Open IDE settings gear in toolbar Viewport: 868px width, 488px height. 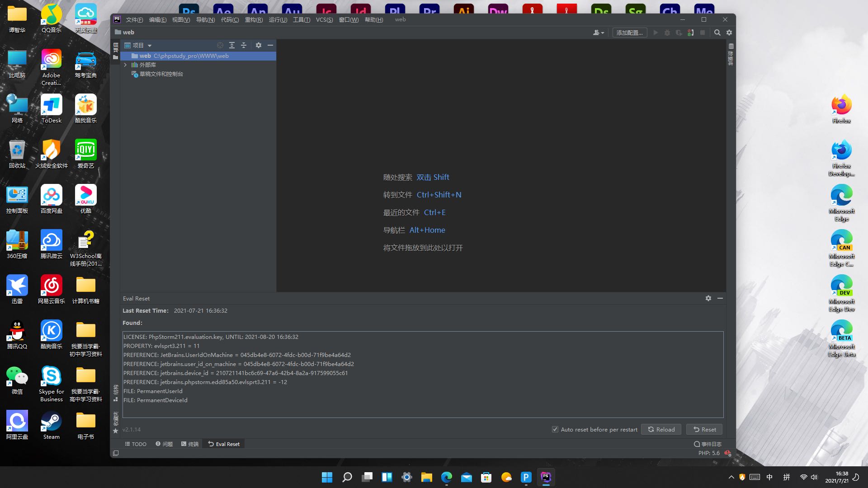[x=729, y=33]
